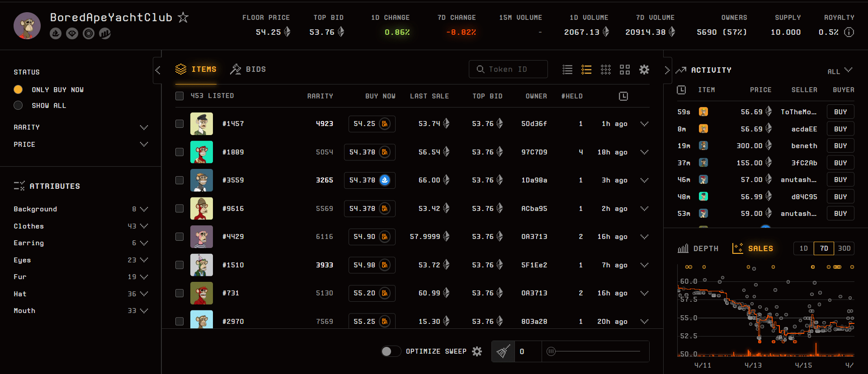Open optimize sweep settings gear
Image resolution: width=868 pixels, height=374 pixels.
(477, 351)
